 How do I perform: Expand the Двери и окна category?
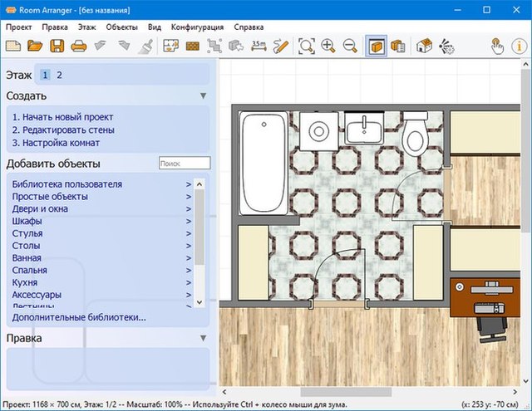click(x=42, y=208)
